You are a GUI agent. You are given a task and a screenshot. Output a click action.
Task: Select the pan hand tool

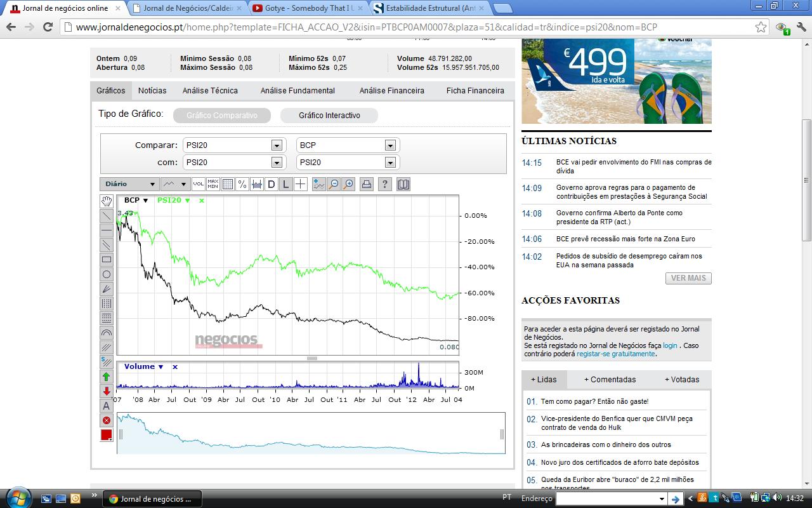(107, 201)
